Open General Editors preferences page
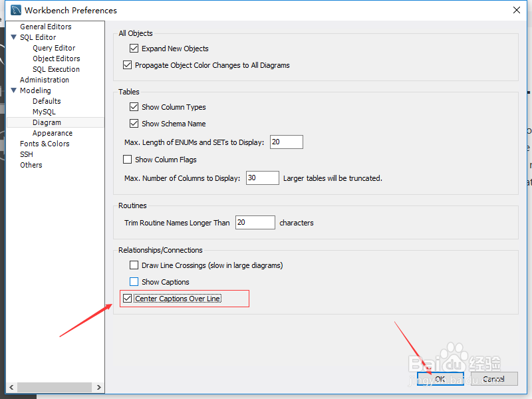This screenshot has width=532, height=399. point(46,27)
